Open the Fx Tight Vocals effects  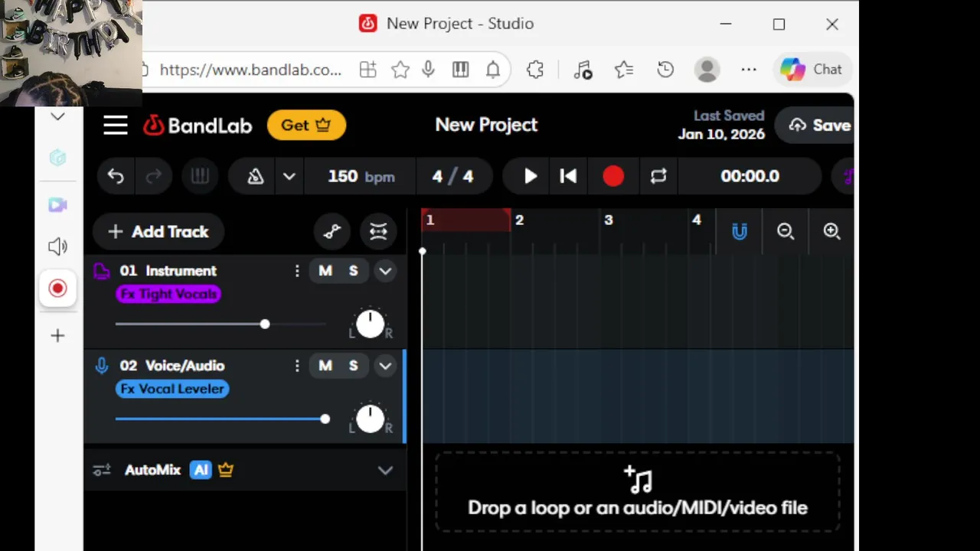[168, 294]
